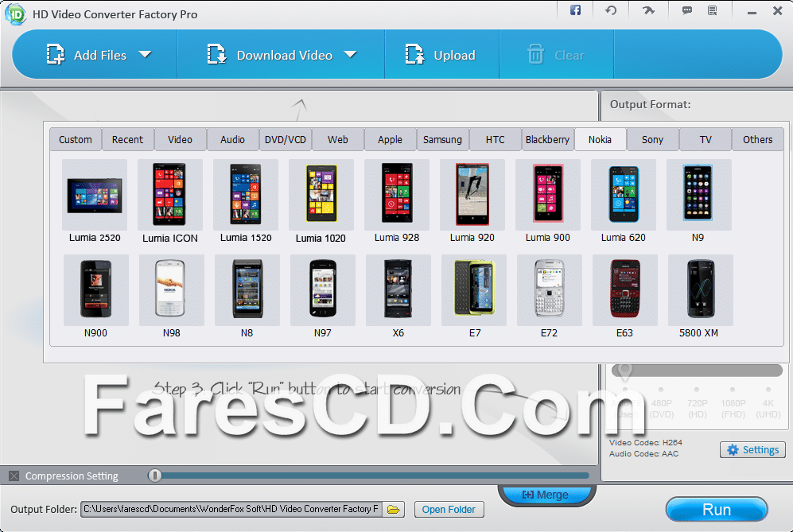Image resolution: width=793 pixels, height=532 pixels.
Task: Click the HD Video Converter app logo
Action: pos(15,14)
